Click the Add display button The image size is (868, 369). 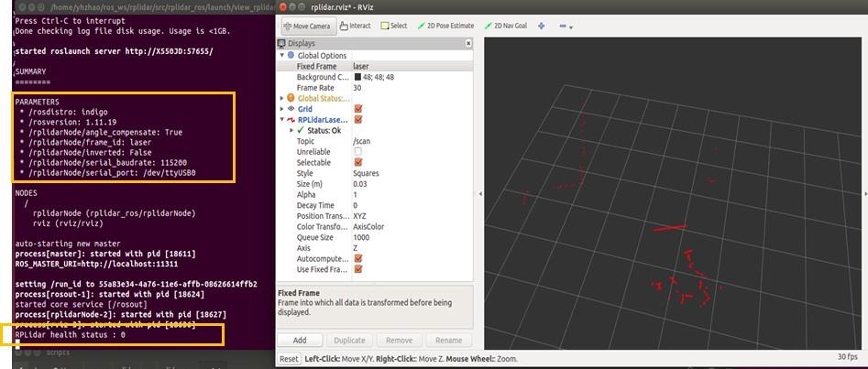point(300,341)
